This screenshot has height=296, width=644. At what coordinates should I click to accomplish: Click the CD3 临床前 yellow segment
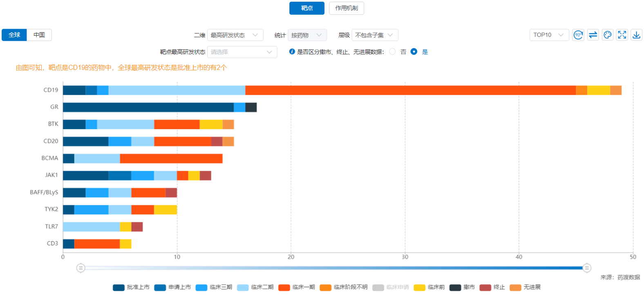[x=125, y=244]
